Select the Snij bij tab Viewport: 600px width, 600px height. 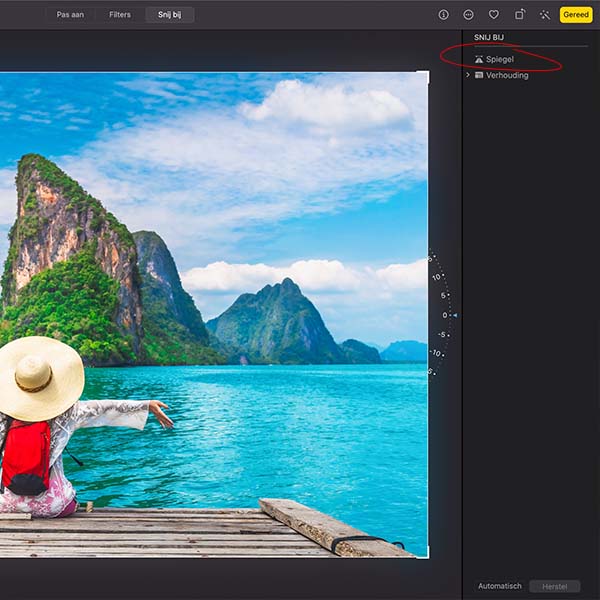point(170,15)
